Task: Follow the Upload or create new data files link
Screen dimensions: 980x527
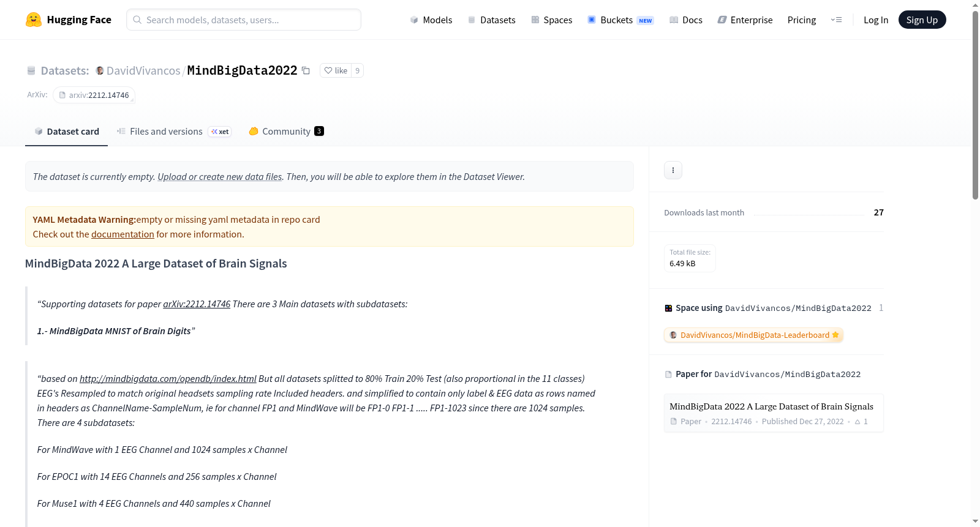Action: [220, 177]
